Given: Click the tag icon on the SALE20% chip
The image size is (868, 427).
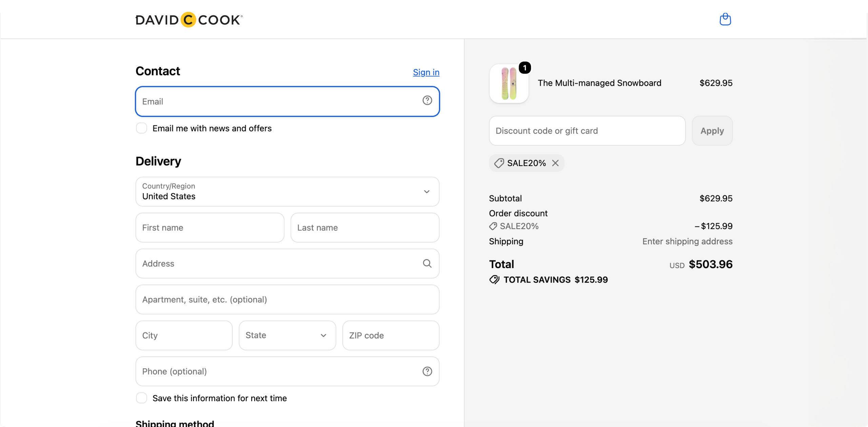Looking at the screenshot, I should pyautogui.click(x=499, y=163).
